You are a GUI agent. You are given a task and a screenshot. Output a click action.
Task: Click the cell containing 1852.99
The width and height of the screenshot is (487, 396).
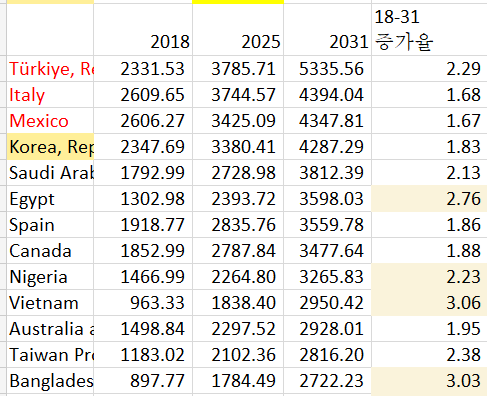coord(143,251)
